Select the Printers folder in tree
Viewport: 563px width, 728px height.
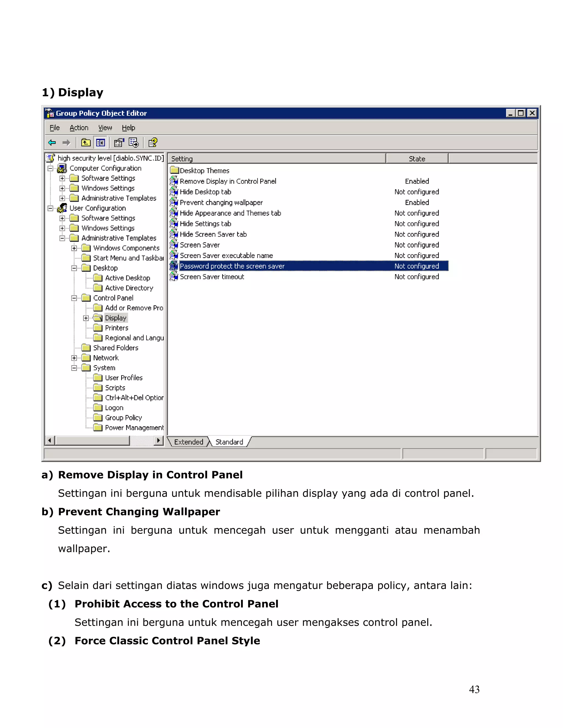coord(116,328)
